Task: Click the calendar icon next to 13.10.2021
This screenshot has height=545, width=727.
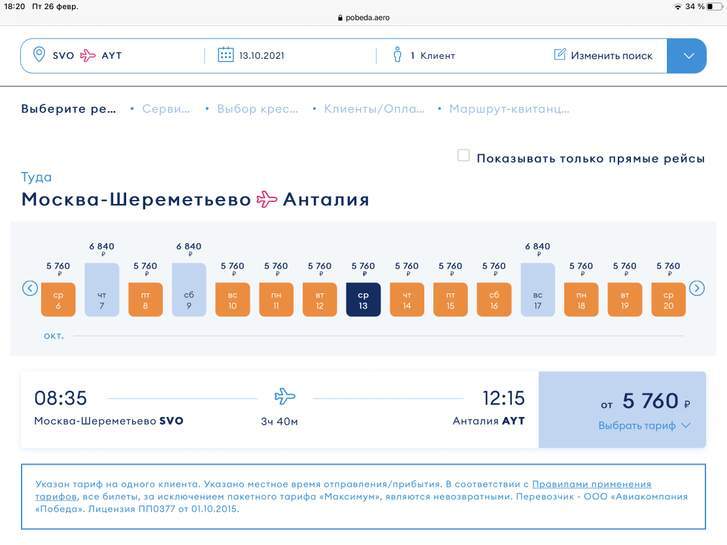Action: [x=225, y=55]
